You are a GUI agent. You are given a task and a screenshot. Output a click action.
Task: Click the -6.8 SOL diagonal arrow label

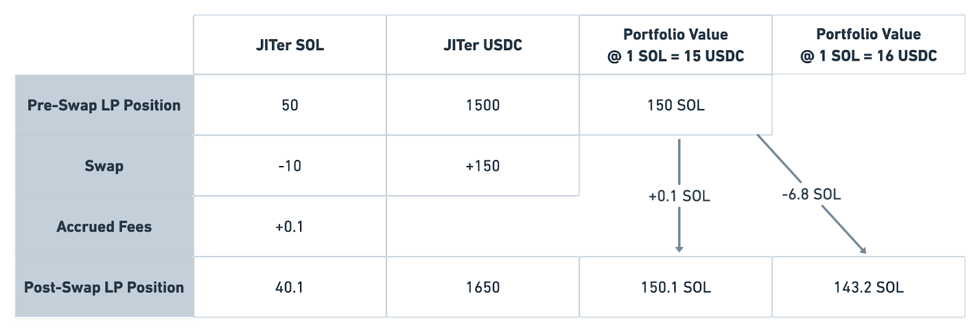(x=811, y=195)
